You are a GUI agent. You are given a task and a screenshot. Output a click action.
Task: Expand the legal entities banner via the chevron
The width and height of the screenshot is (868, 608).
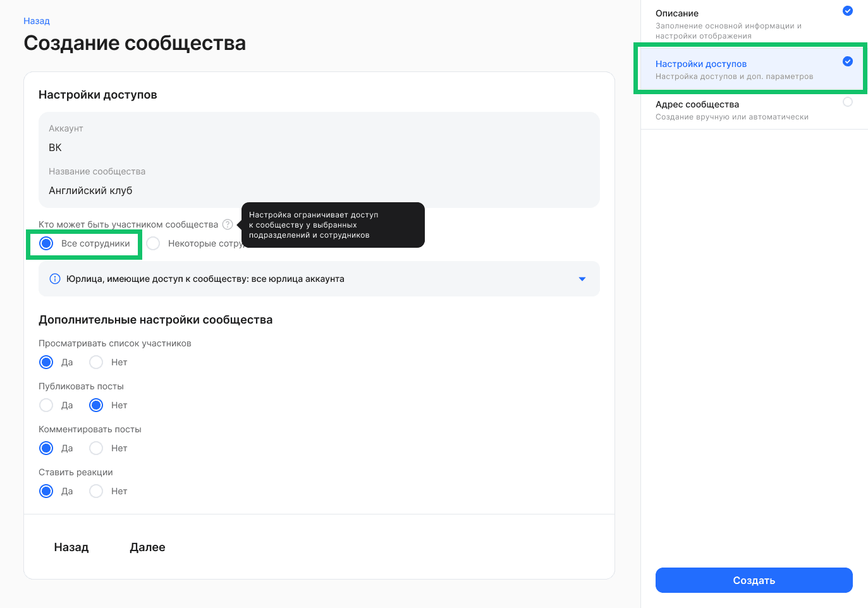[x=582, y=279]
